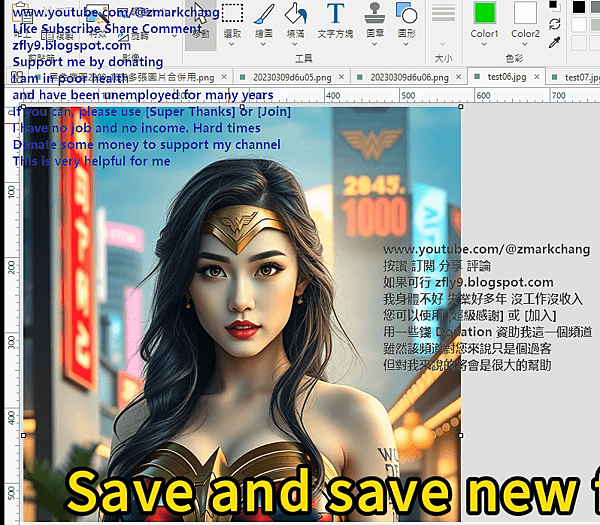Click the Copy (複製) button
Image resolution: width=600 pixels, height=525 pixels.
point(57,36)
